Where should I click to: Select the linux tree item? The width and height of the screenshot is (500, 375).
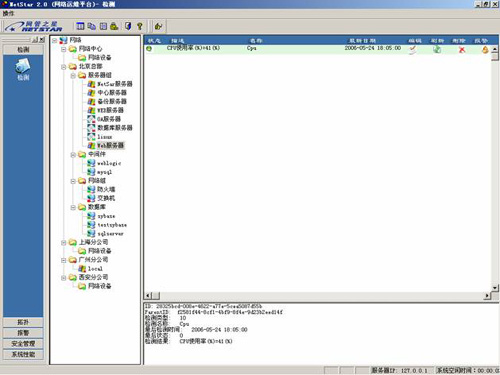tap(105, 137)
